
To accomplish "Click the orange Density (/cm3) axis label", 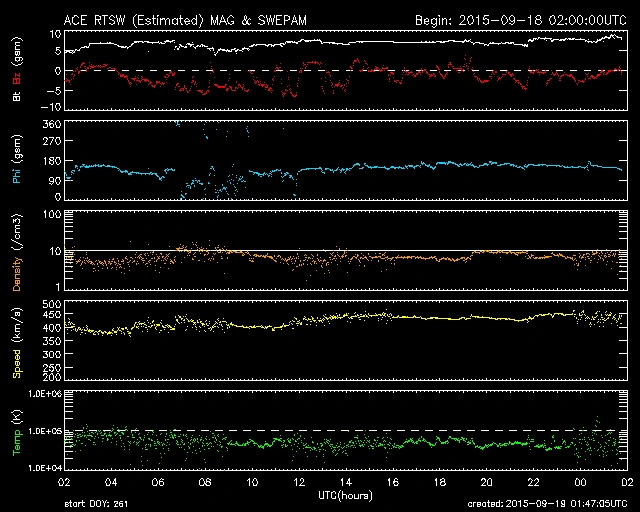I will [x=16, y=256].
